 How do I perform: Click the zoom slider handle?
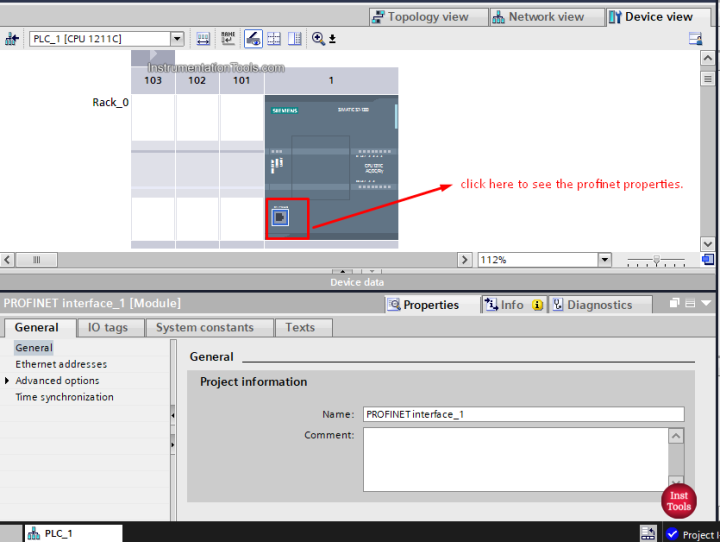pyautogui.click(x=657, y=260)
